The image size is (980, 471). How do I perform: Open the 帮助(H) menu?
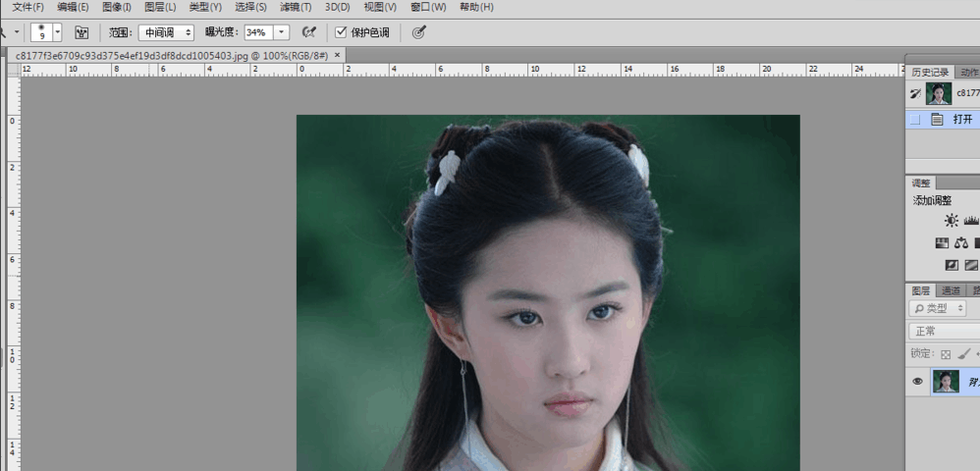coord(476,7)
